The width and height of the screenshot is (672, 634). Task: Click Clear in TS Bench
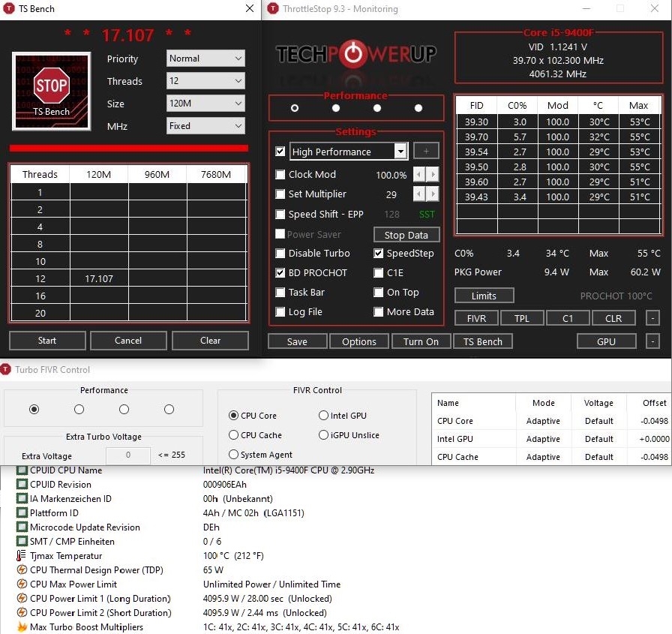point(210,341)
